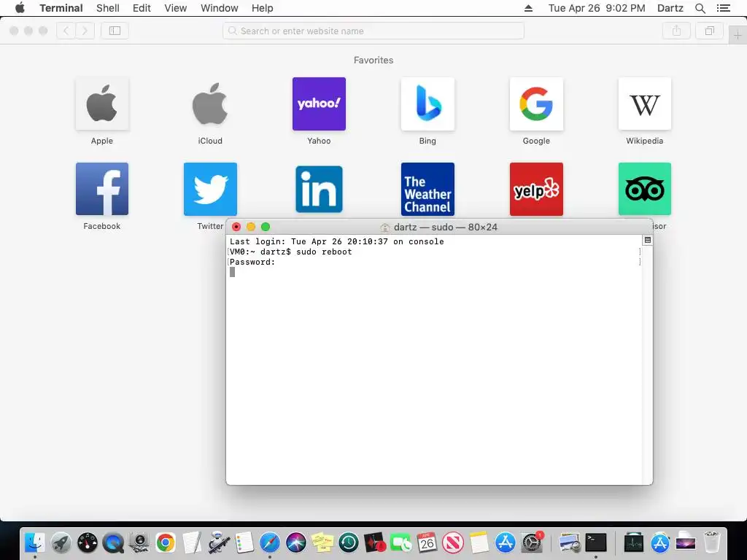
Task: Open Stickies yellow notes icon in Dock
Action: [322, 542]
